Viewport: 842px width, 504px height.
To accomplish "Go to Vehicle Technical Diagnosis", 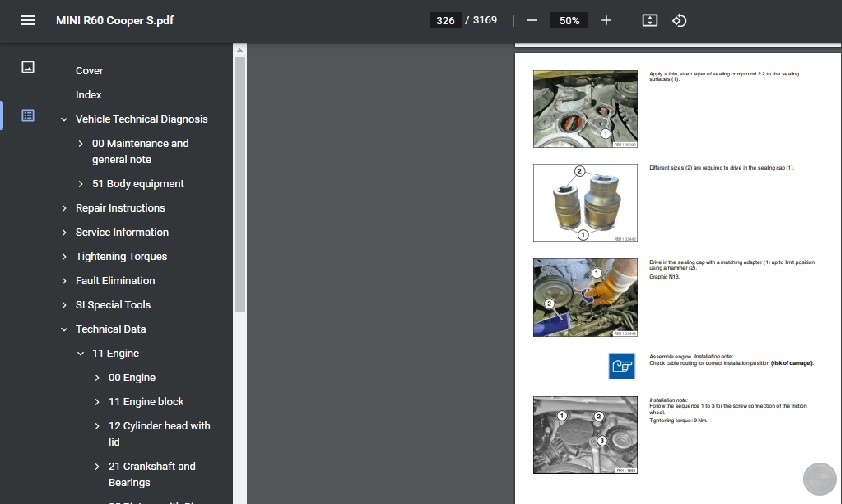I will coord(141,119).
